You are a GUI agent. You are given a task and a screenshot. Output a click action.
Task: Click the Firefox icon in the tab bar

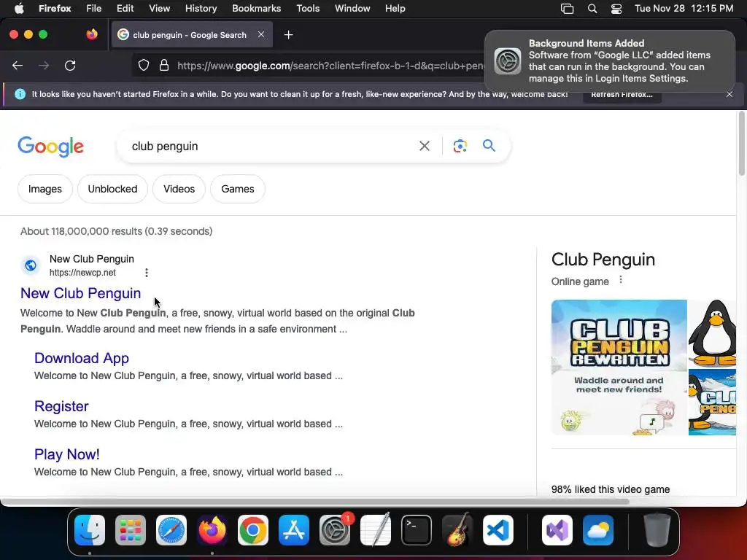pos(92,34)
